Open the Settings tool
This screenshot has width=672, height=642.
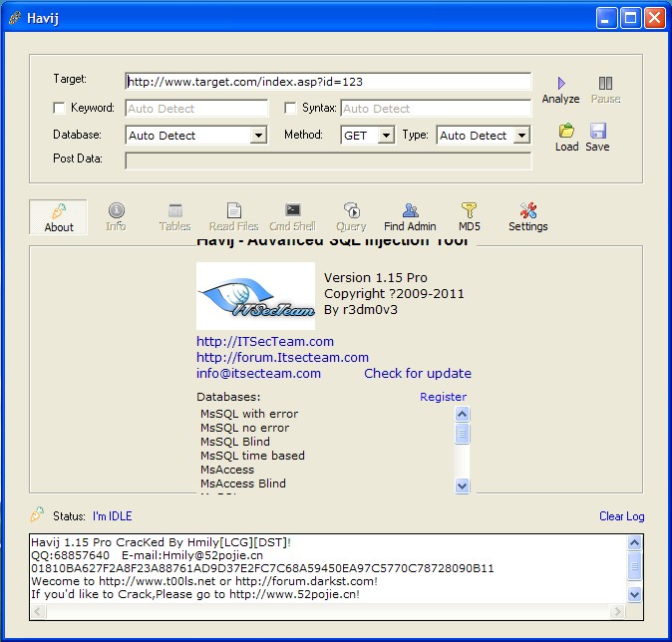(528, 217)
